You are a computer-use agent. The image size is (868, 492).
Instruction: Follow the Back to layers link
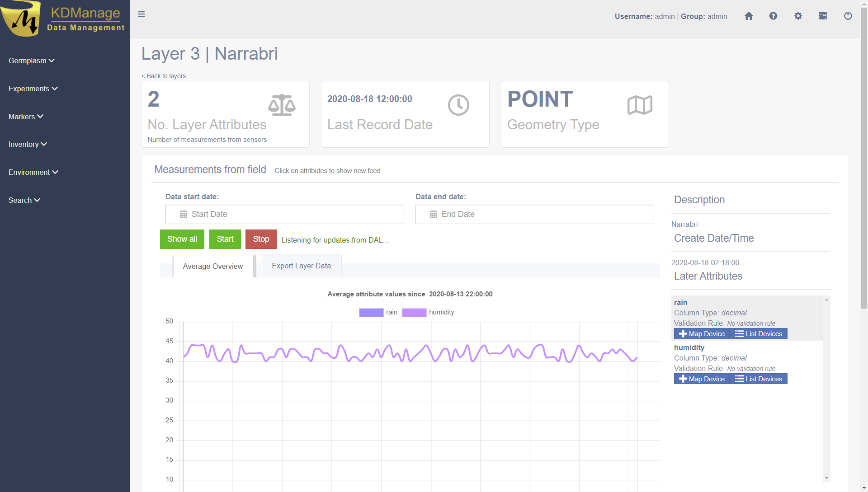coord(164,76)
